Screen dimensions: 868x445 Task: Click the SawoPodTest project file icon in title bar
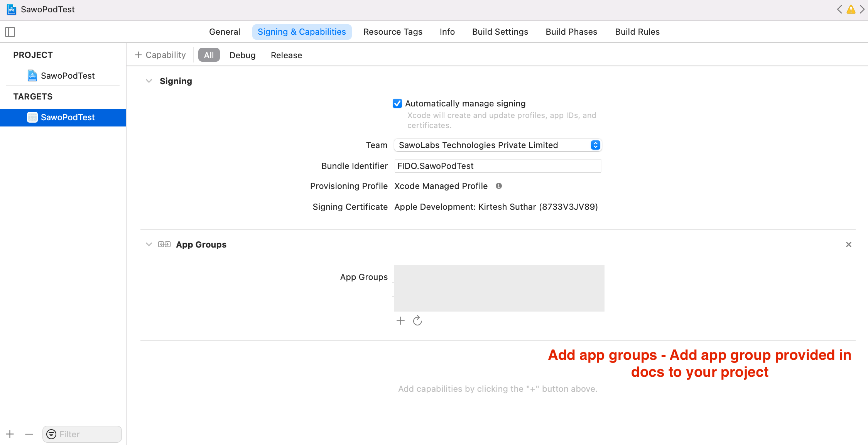[x=12, y=9]
